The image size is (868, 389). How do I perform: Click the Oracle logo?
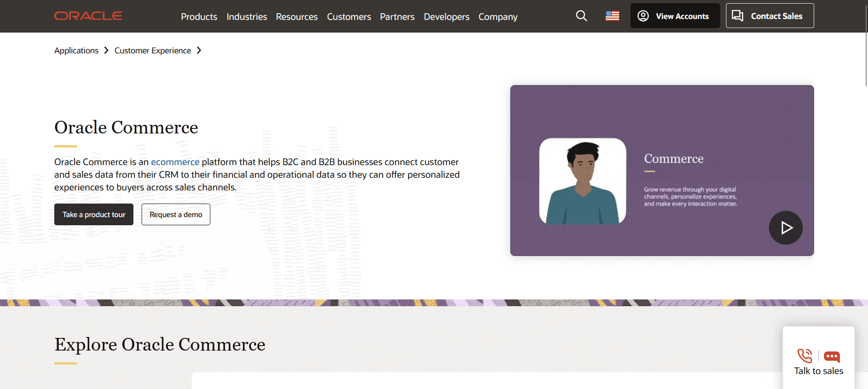[88, 16]
